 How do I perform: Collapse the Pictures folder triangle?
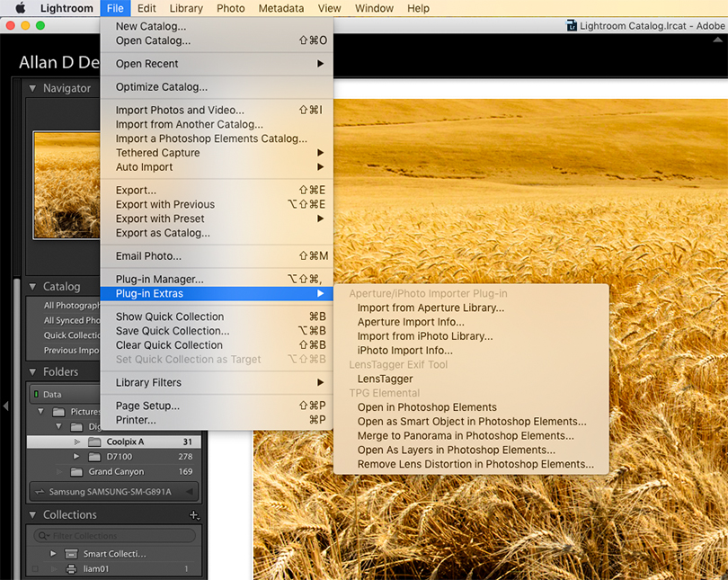pyautogui.click(x=40, y=412)
